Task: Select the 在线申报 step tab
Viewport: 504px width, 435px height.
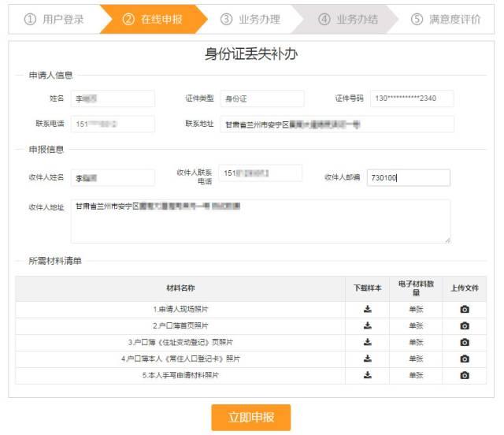Action: click(x=153, y=20)
